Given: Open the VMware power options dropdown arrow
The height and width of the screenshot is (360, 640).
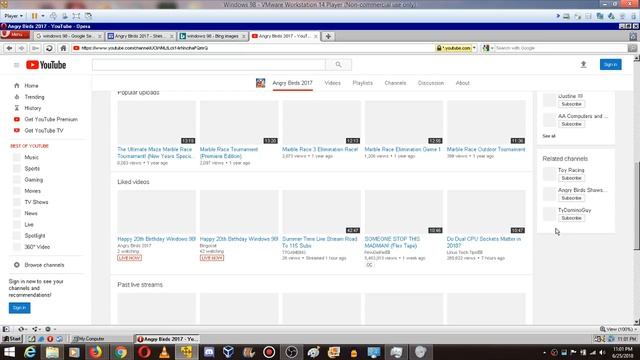Looking at the screenshot, I should [x=43, y=16].
